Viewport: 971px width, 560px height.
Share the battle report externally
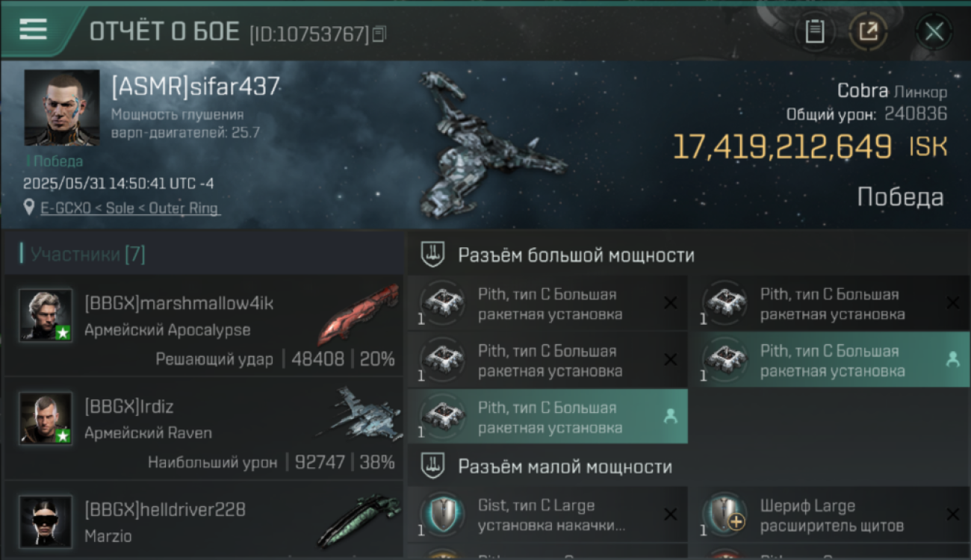[868, 32]
